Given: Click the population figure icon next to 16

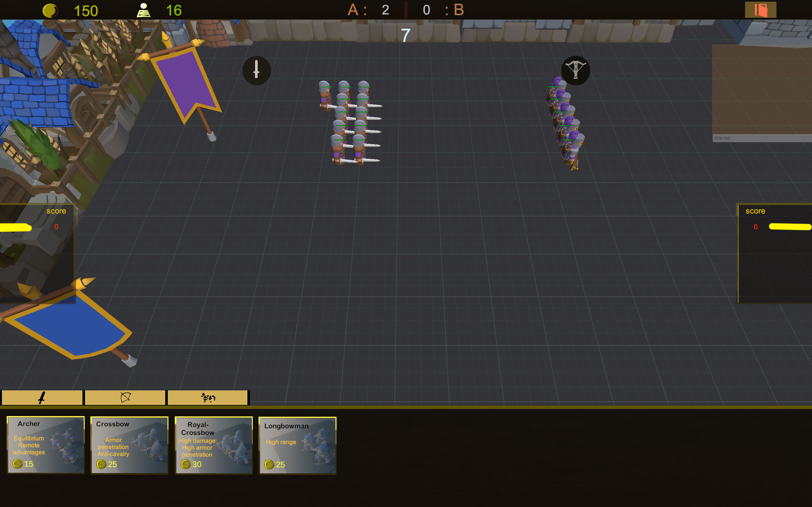Looking at the screenshot, I should point(144,10).
